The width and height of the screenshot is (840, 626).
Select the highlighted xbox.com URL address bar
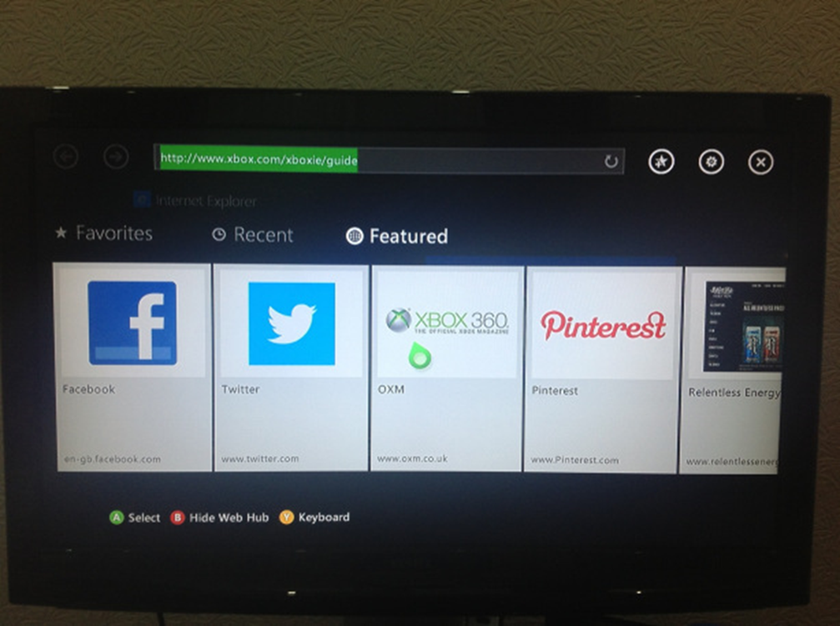coord(389,159)
